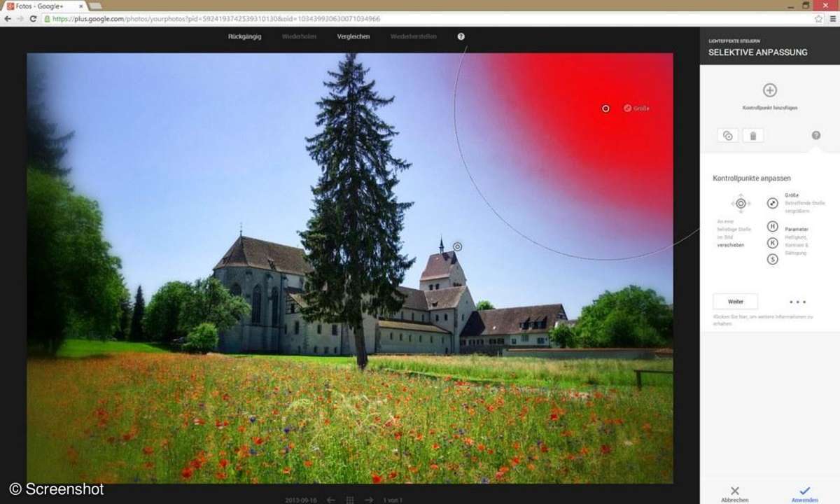Open the photo grid view icon
Viewport: 840px width, 504px height.
point(350,500)
